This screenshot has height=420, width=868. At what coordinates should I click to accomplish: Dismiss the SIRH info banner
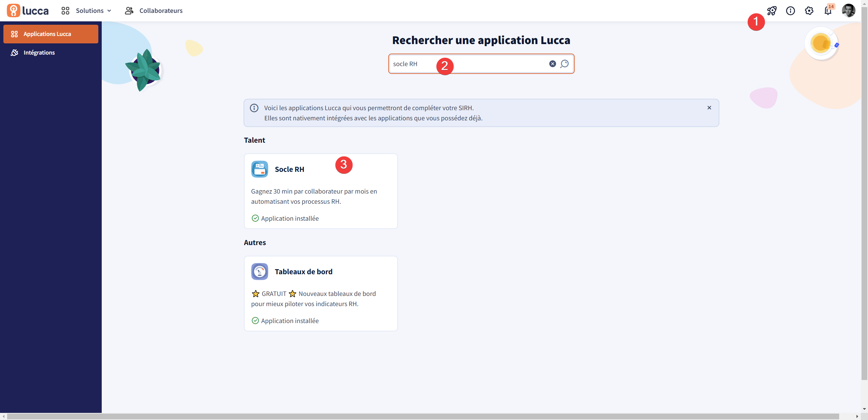click(709, 108)
